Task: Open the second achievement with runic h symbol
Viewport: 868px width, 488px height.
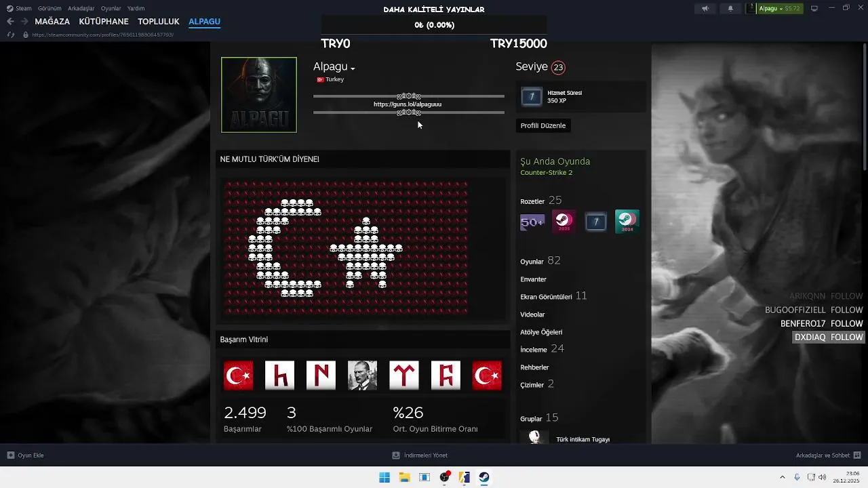Action: [x=279, y=375]
